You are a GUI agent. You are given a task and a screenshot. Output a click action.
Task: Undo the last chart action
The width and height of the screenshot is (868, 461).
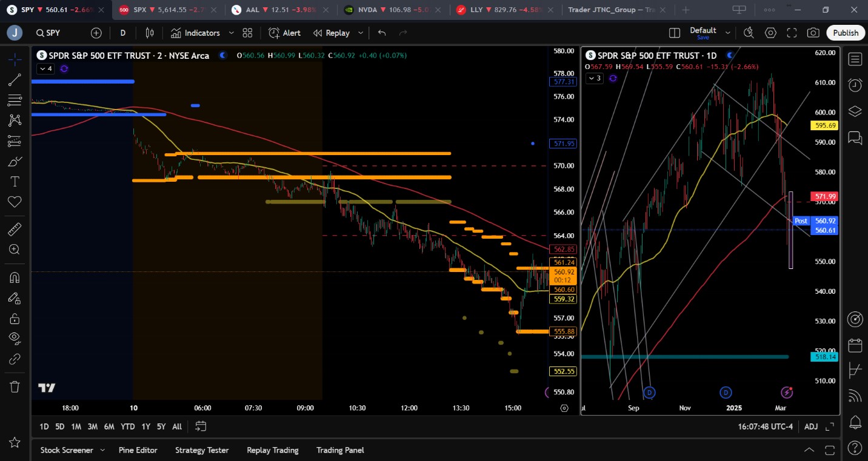click(382, 33)
